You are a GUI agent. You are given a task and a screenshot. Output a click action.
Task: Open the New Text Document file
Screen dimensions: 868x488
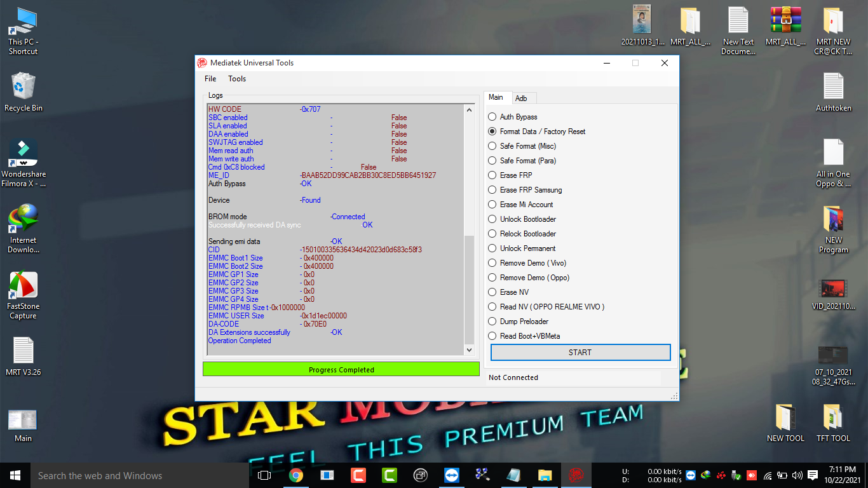tap(738, 30)
